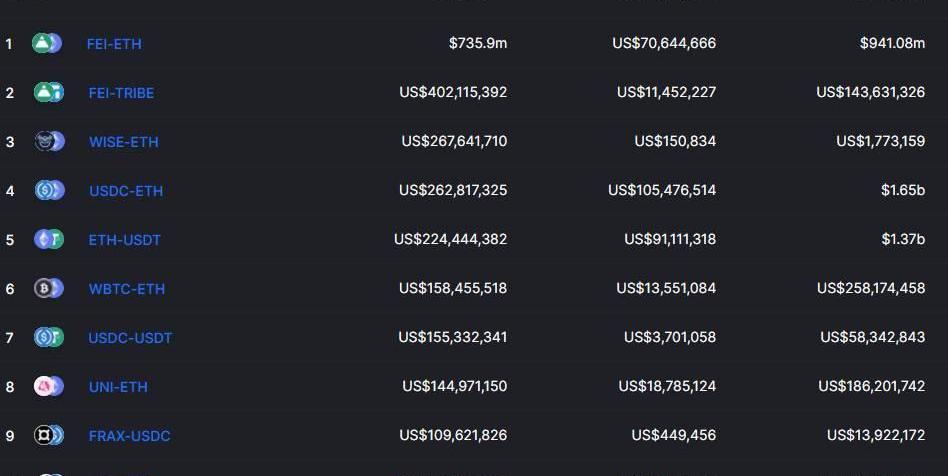
Task: Open the USDC-USDT pair link
Action: point(131,337)
